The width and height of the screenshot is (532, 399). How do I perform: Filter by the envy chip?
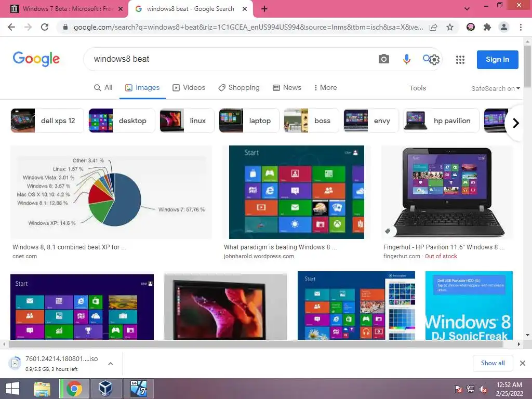tap(371, 121)
